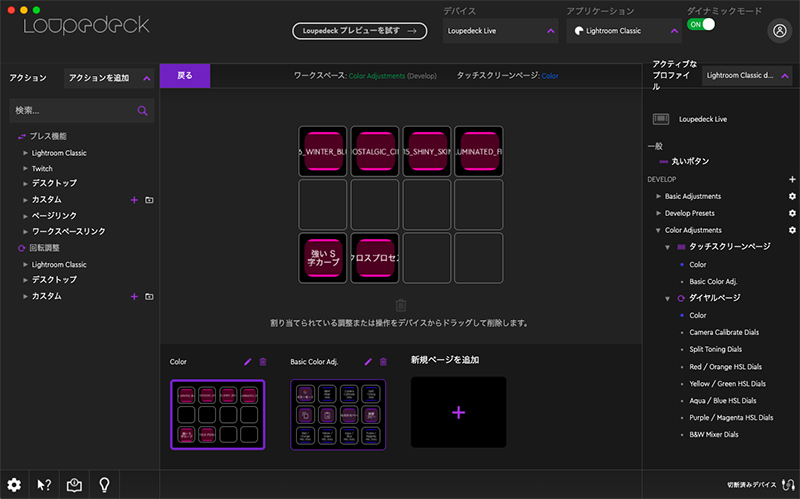
Task: Open Color Adjustments settings gear
Action: [x=792, y=230]
